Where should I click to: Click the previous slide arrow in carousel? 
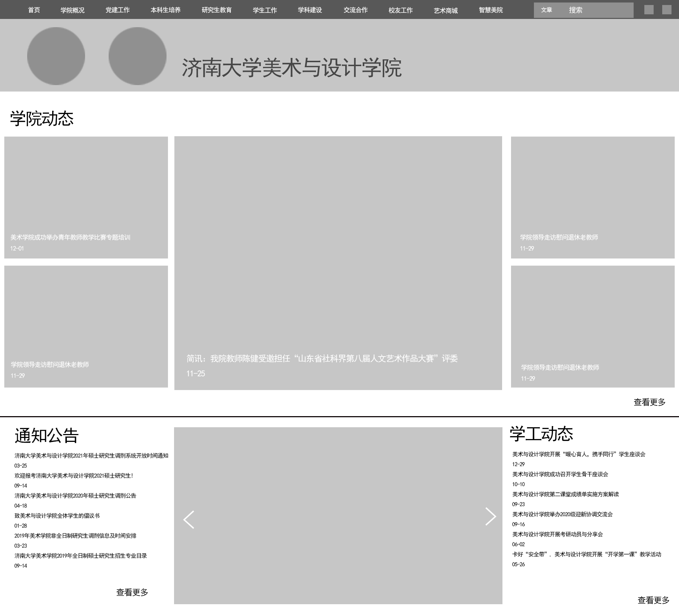(x=189, y=519)
